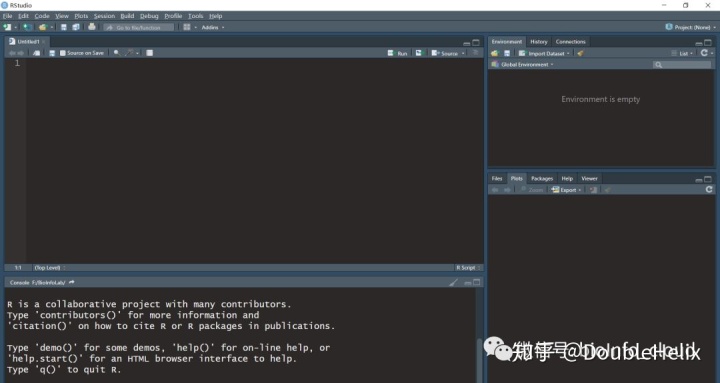Maximize the Source editor pane
Image resolution: width=720 pixels, height=383 pixels.
(x=476, y=43)
